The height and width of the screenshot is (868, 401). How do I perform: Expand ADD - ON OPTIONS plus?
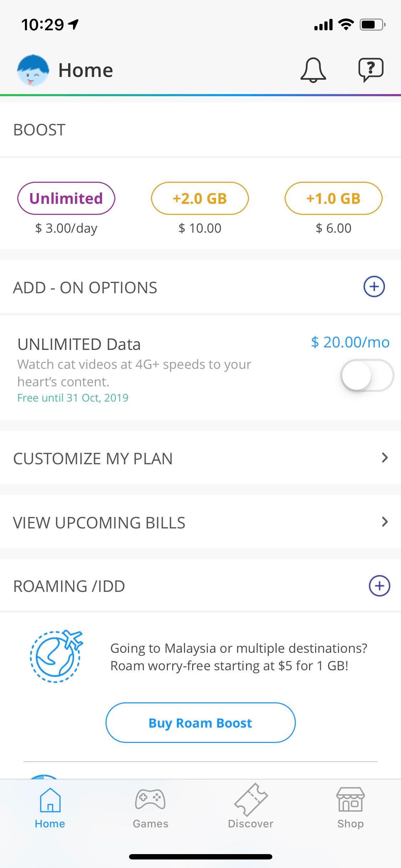[x=374, y=286]
